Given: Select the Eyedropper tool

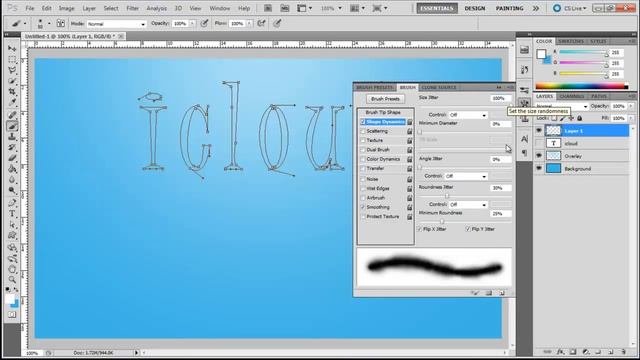Looking at the screenshot, I should pyautogui.click(x=12, y=102).
